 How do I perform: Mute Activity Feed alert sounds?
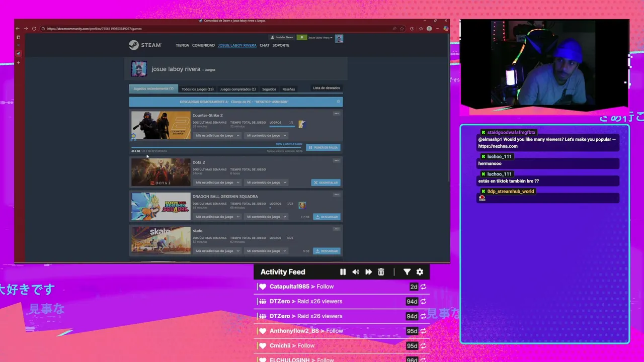(356, 272)
